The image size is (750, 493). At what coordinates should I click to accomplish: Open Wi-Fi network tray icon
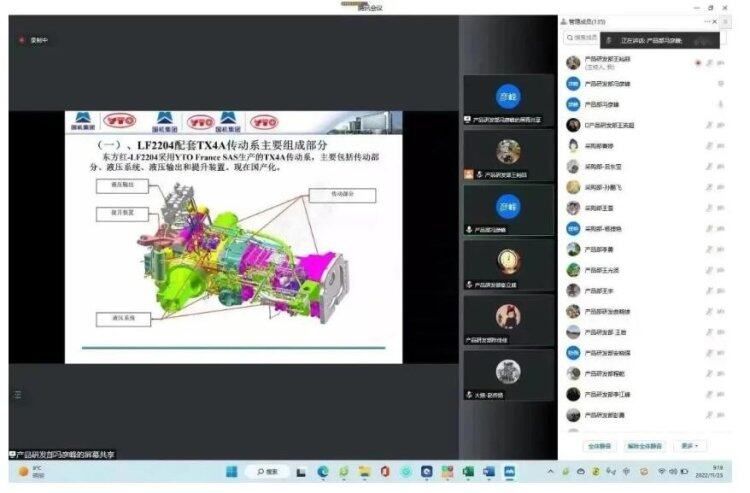tap(662, 471)
